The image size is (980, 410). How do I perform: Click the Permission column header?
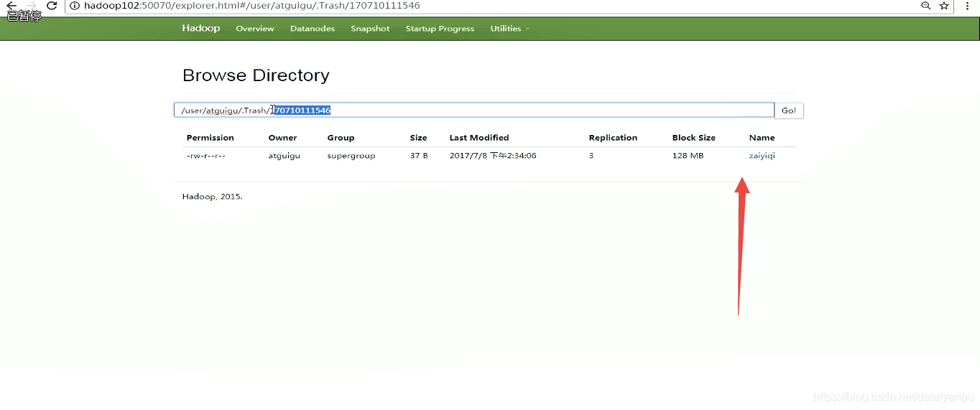tap(211, 138)
